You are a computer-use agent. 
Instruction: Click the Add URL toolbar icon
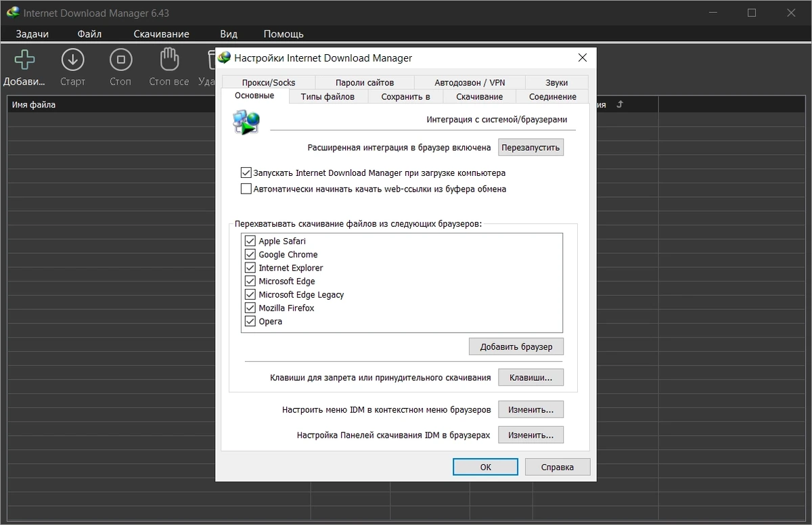pyautogui.click(x=24, y=60)
